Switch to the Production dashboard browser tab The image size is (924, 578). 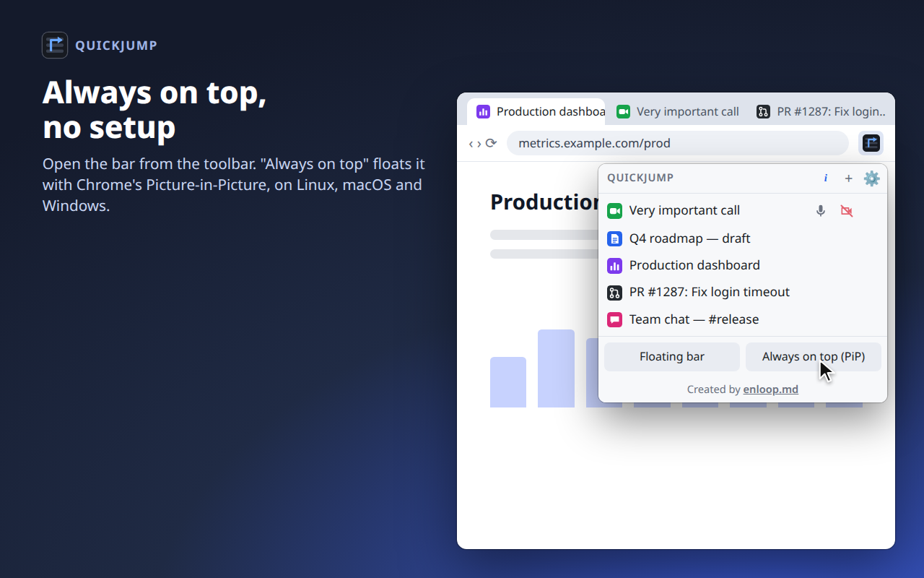tap(536, 112)
